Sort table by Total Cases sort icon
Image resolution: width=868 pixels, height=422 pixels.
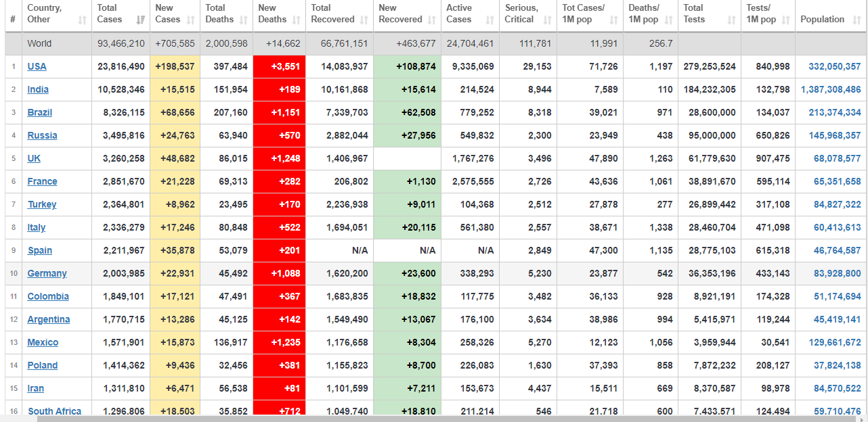click(x=141, y=20)
